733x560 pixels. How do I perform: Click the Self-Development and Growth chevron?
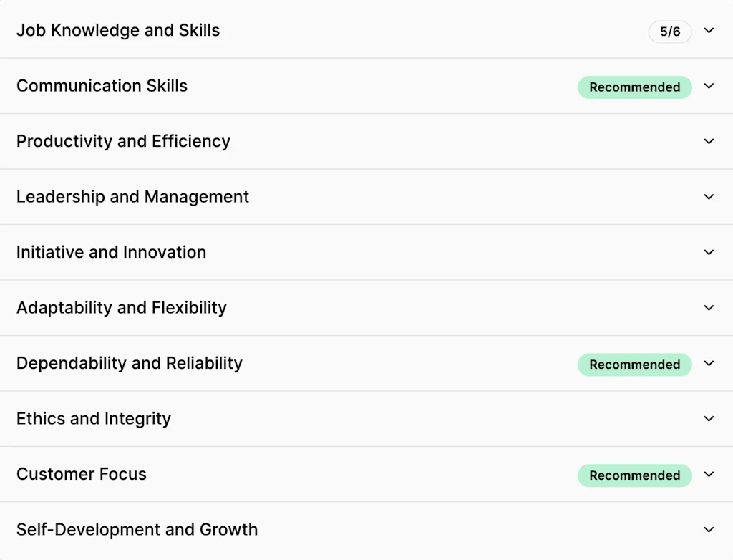709,530
